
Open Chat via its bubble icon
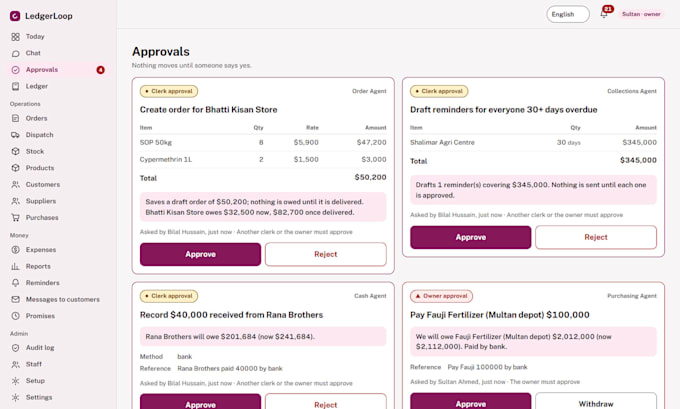click(x=15, y=53)
